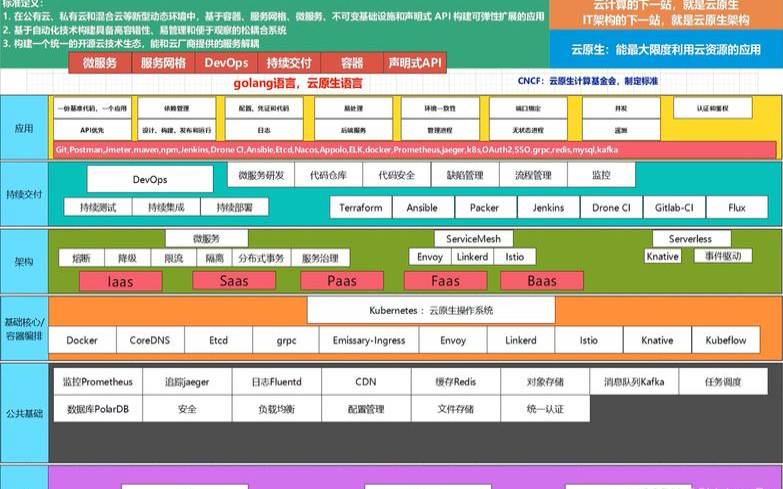Click the red Faas block
783x489 pixels.
(x=445, y=281)
